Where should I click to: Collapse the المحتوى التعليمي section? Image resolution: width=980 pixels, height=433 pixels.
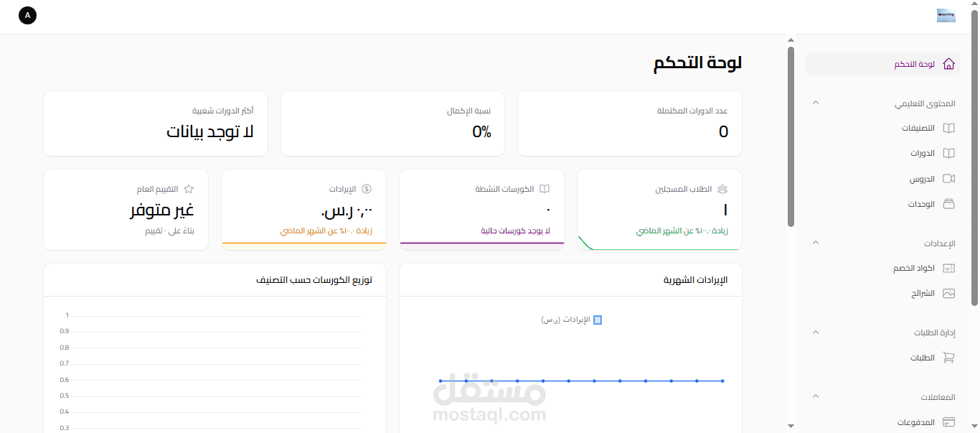[x=815, y=102]
